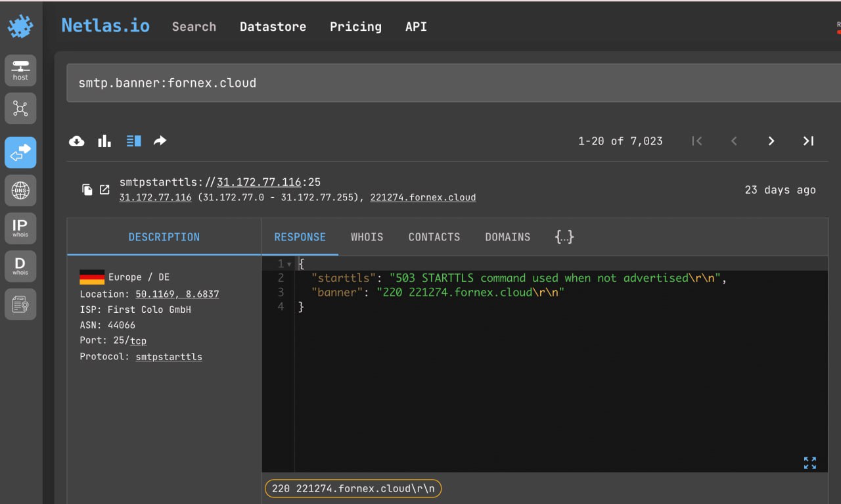Screen dimensions: 841x504
Task: Click the search query input field
Action: pyautogui.click(x=453, y=83)
